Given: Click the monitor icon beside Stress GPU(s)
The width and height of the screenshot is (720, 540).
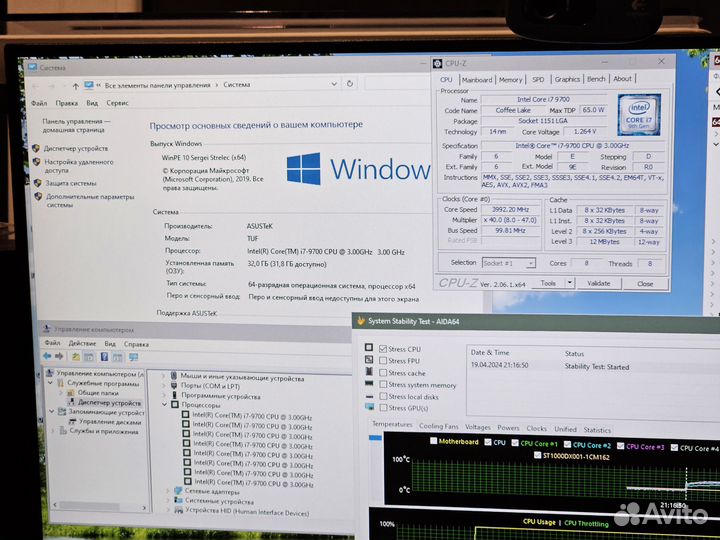Looking at the screenshot, I should [x=369, y=406].
